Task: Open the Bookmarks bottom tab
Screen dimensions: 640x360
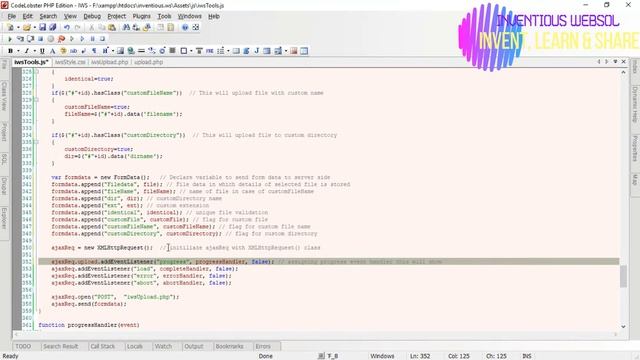Action: (x=229, y=346)
